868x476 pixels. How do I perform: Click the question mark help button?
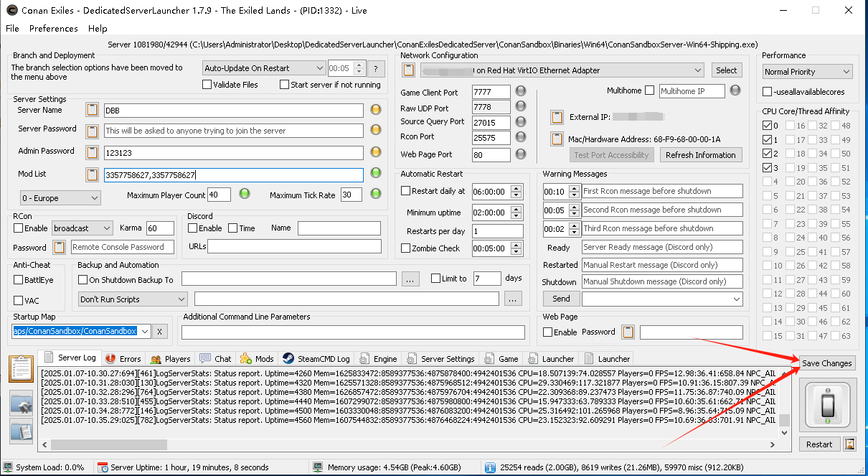[375, 69]
